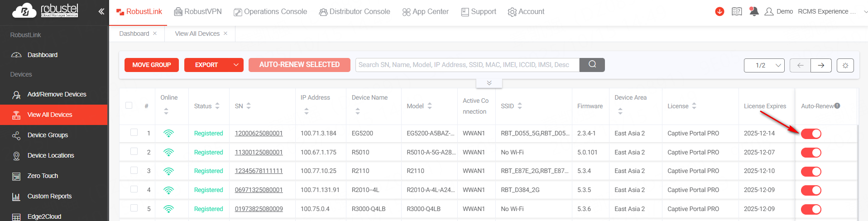This screenshot has width=868, height=221.
Task: Open the page selector dropdown 1/2
Action: 764,65
